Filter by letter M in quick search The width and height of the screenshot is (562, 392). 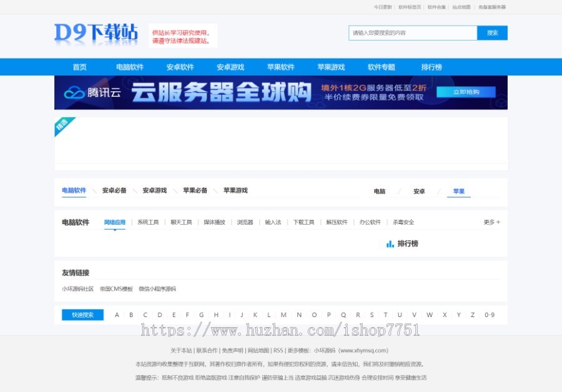[283, 315]
